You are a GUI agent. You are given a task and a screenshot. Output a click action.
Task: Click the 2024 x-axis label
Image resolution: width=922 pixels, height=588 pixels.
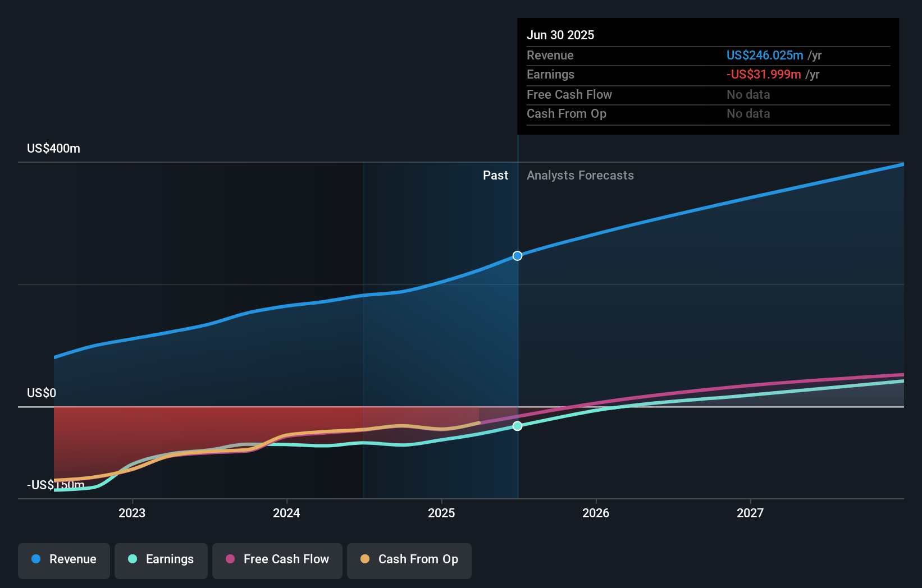pos(286,513)
